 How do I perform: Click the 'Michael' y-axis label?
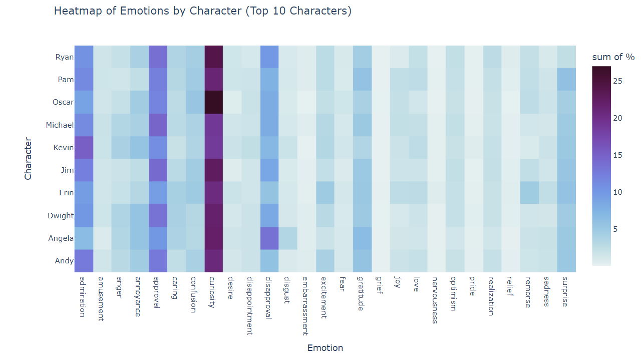click(60, 125)
